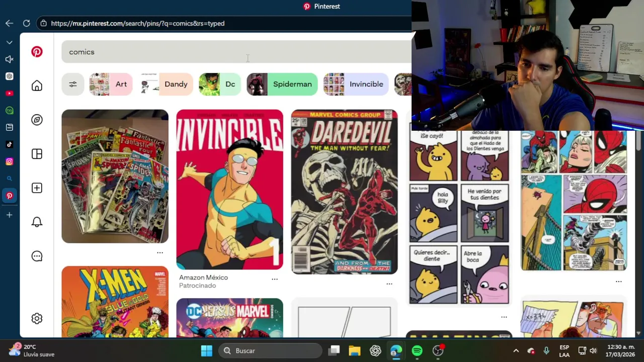
Task: Go to the Pinterest Home feed icon
Action: click(37, 86)
